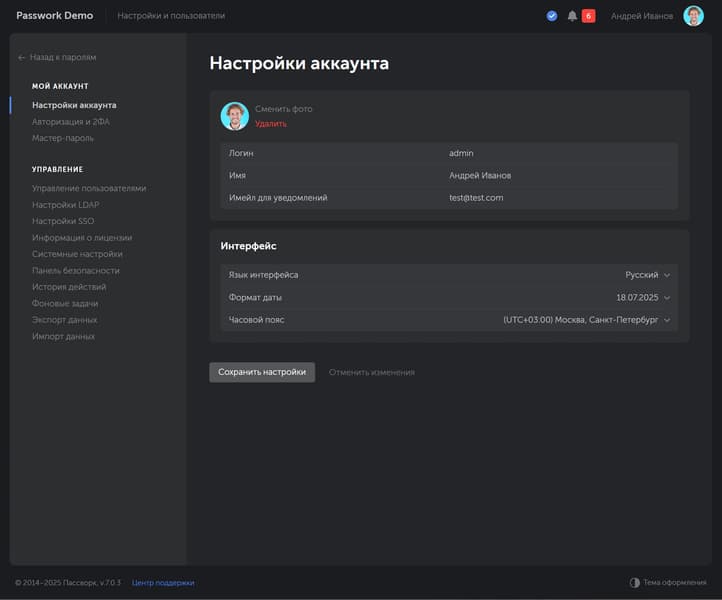Screen dimensions: 722x600
Task: Open Настройки LDAP page
Action: [x=65, y=205]
